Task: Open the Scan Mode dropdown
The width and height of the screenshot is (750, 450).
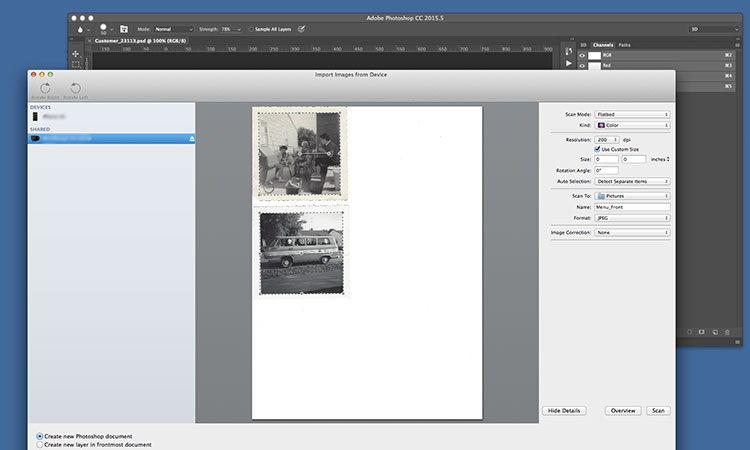Action: coord(632,115)
